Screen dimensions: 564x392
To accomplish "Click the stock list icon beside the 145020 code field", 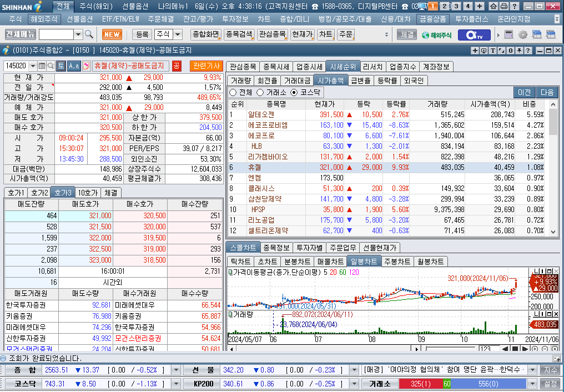I will point(42,66).
